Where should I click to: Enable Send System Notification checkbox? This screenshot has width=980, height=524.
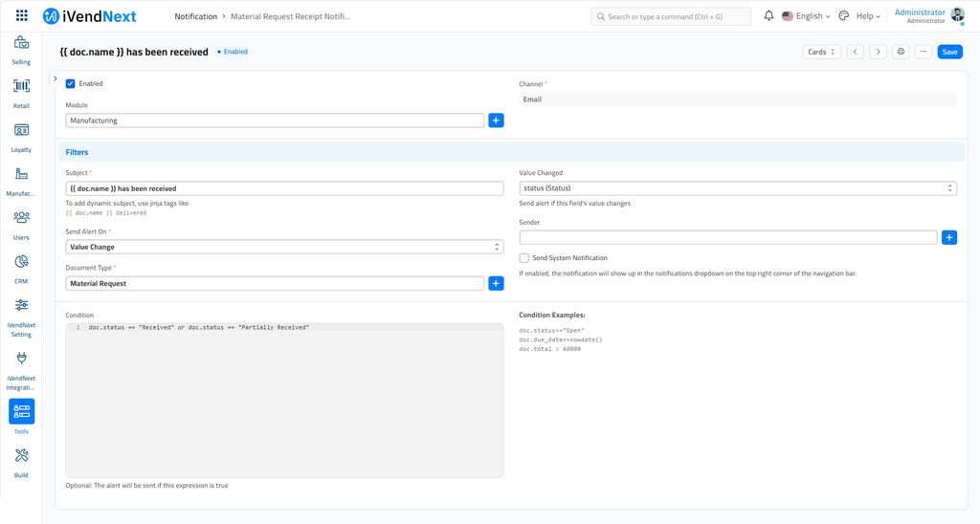(x=523, y=258)
